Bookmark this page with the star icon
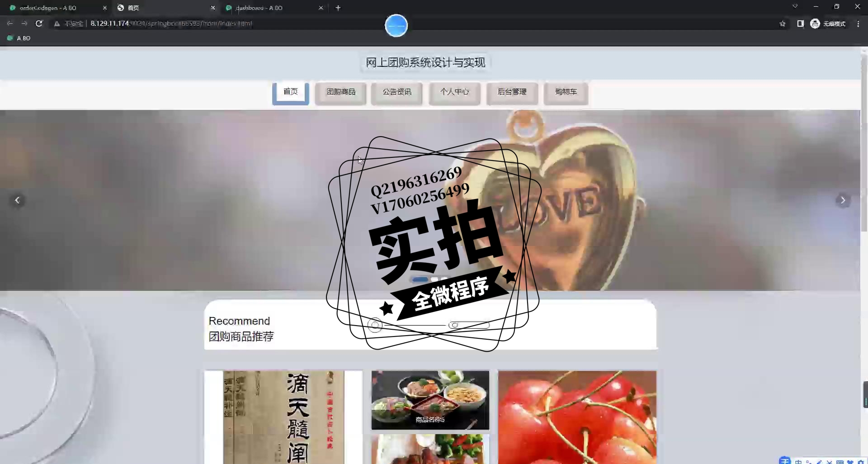 [x=783, y=24]
